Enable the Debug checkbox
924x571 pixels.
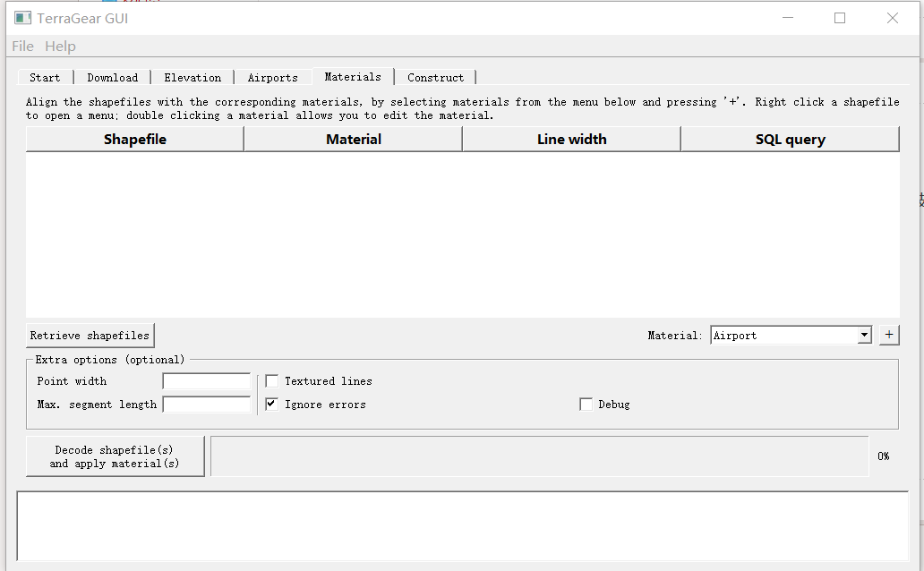coord(586,405)
